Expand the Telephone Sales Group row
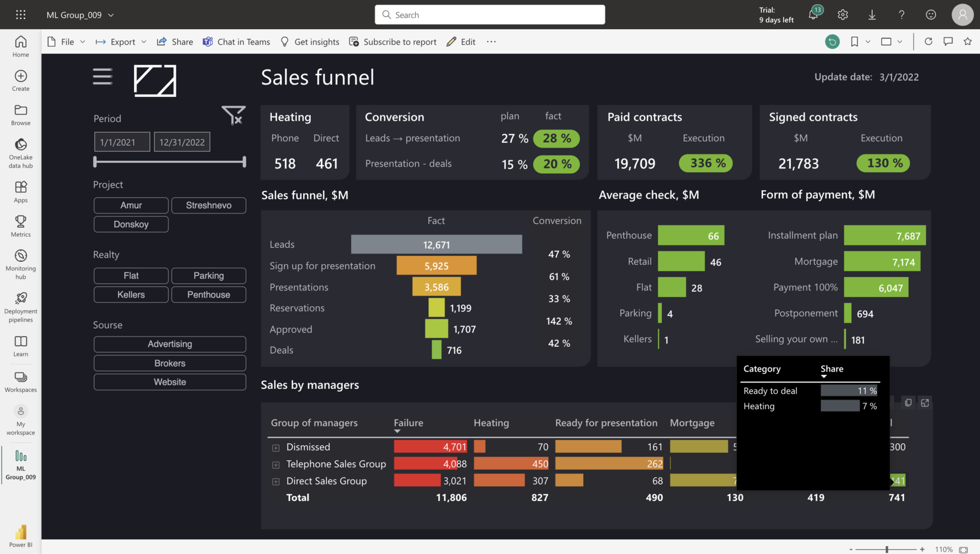Image resolution: width=980 pixels, height=554 pixels. (276, 465)
